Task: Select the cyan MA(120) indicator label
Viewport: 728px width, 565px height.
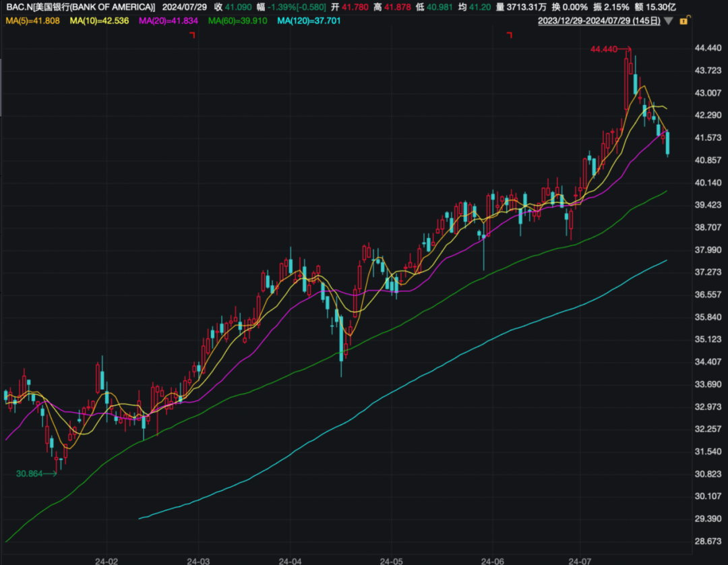Action: (x=309, y=21)
